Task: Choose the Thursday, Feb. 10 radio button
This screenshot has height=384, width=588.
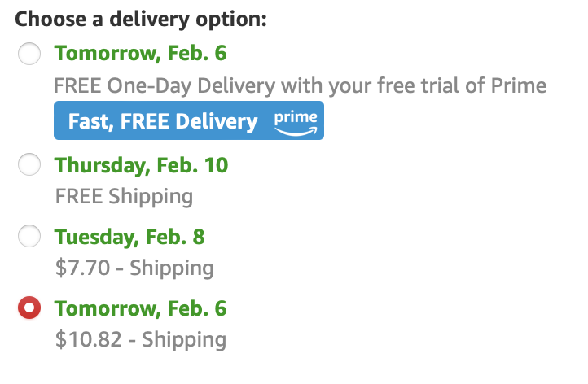Action: (x=29, y=166)
